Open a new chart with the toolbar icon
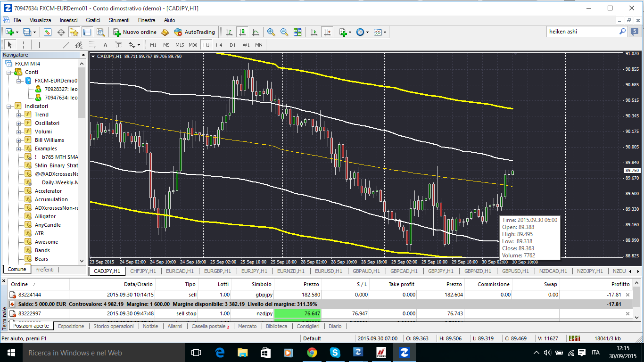Screen dimensions: 644x362 [x=9, y=32]
